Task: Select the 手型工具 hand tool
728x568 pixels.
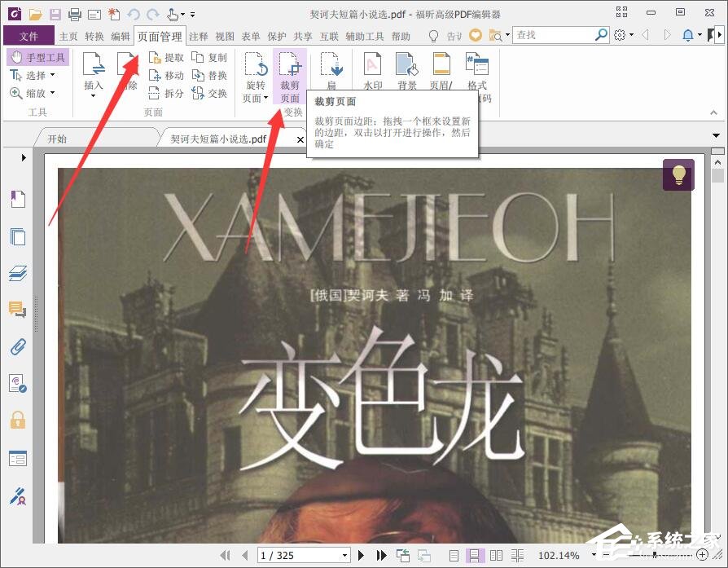Action: coord(37,57)
